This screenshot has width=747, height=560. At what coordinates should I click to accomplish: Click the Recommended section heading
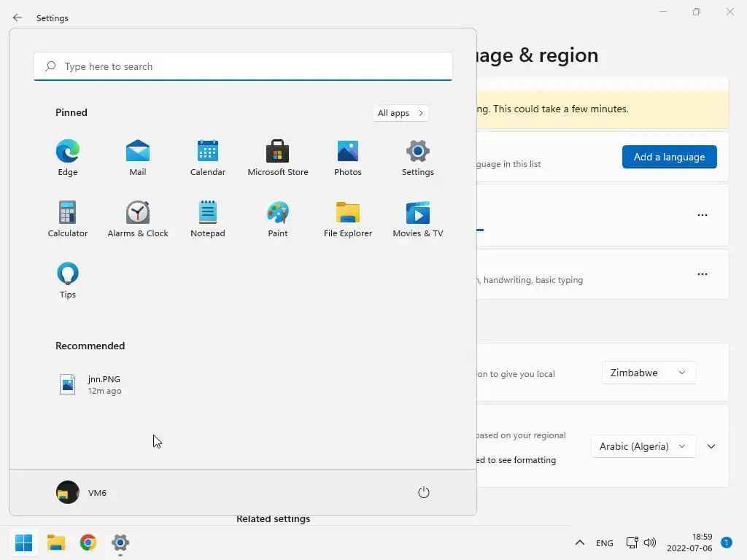click(x=90, y=346)
